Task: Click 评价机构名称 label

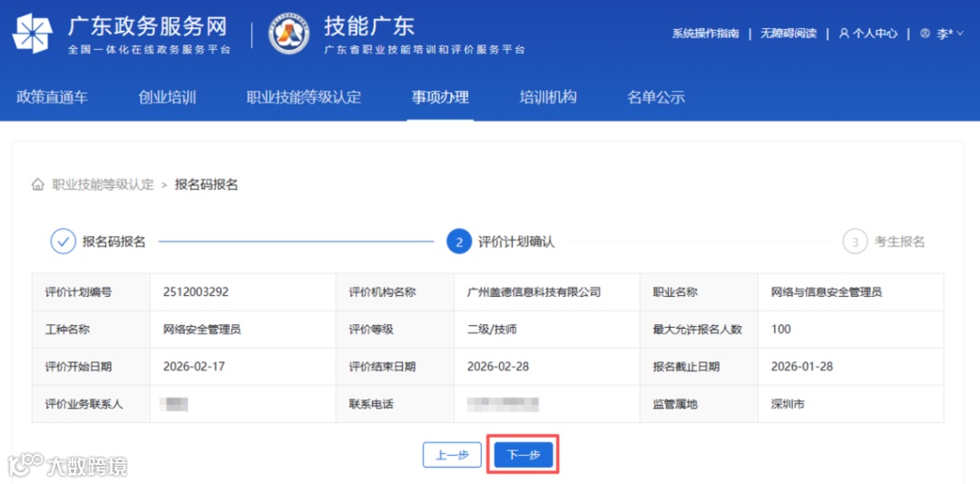Action: (383, 292)
